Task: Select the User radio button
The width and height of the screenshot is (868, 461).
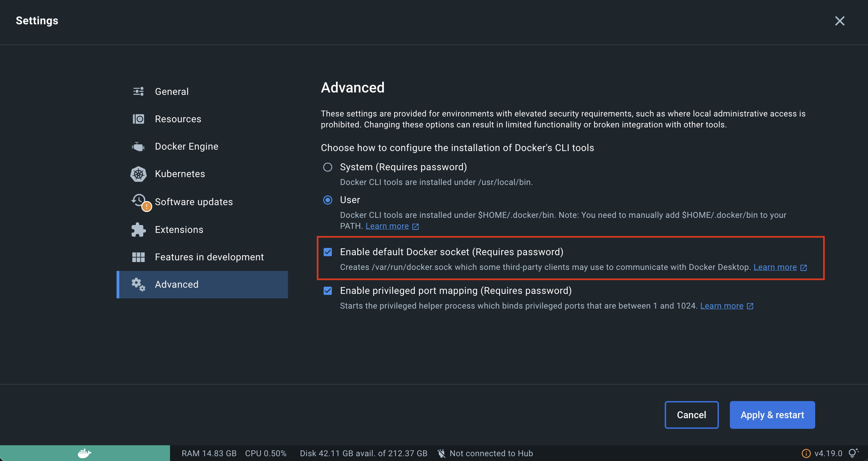Action: 328,200
